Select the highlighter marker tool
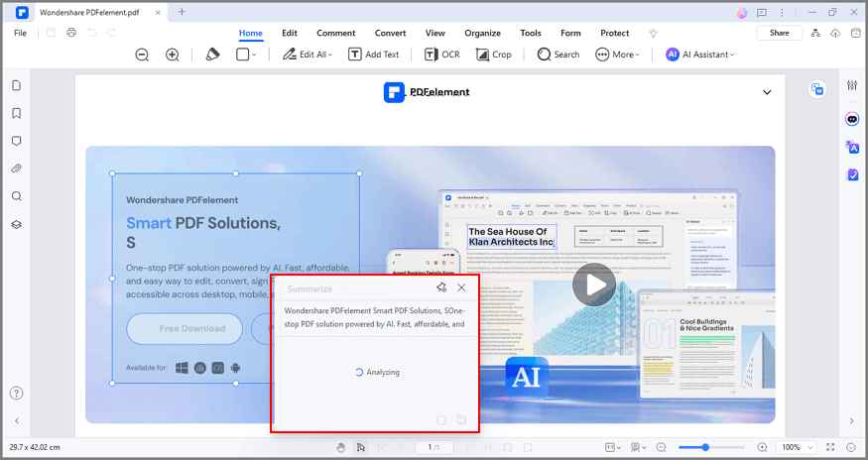This screenshot has height=460, width=868. point(212,55)
